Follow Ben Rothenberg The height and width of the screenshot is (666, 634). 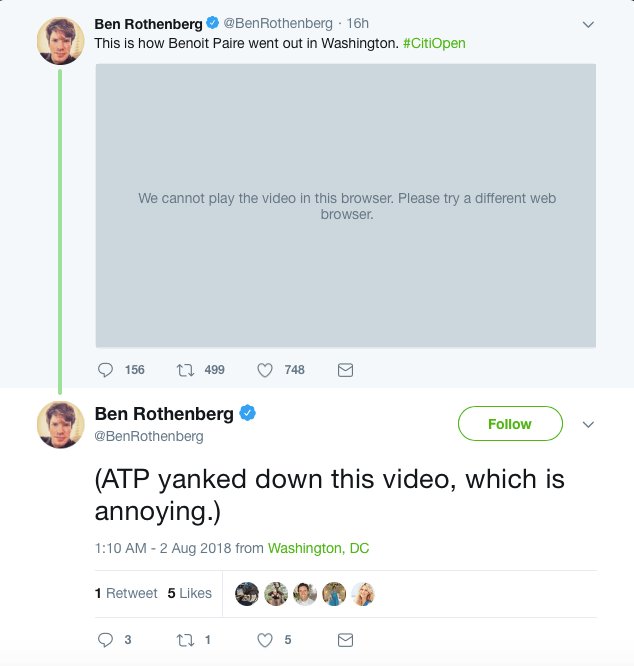point(509,424)
